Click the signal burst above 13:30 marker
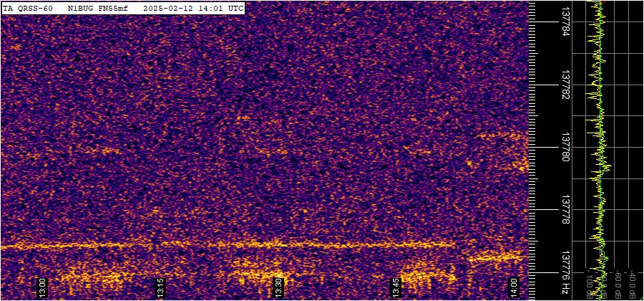Image resolution: width=644 pixels, height=301 pixels. click(x=261, y=272)
